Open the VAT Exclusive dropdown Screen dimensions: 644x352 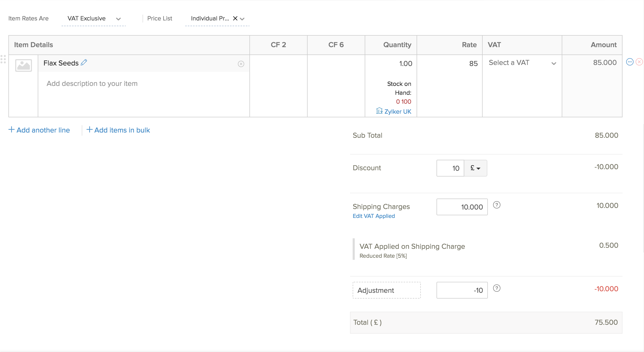tap(93, 19)
